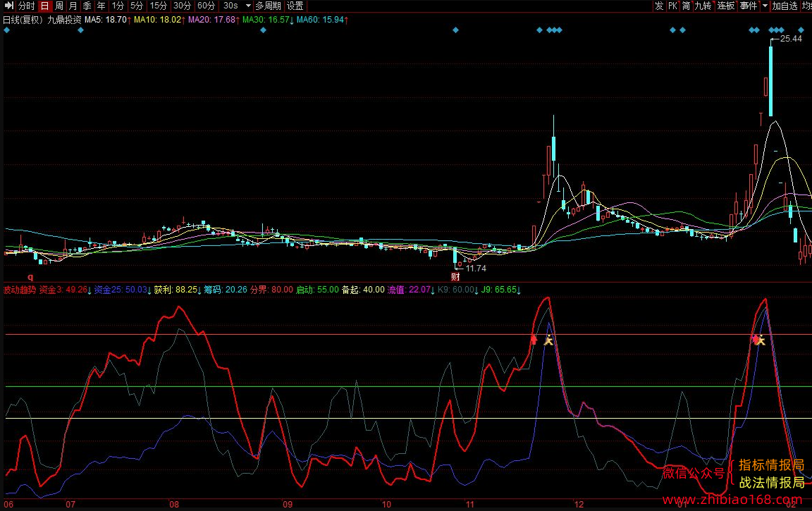Screen dimensions: 812x511
Task: Select the 年 yearly period tab
Action: pyautogui.click(x=101, y=6)
